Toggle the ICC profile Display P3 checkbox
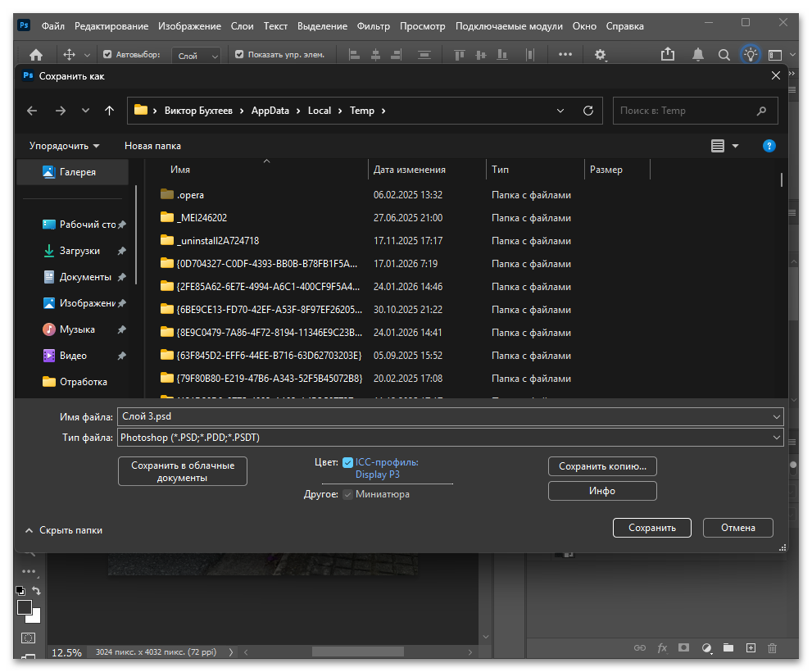Viewport: 812px width, 672px height. pyautogui.click(x=348, y=462)
